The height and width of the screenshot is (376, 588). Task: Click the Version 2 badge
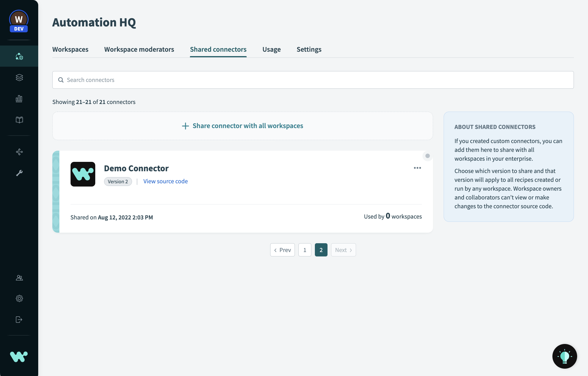(x=118, y=182)
